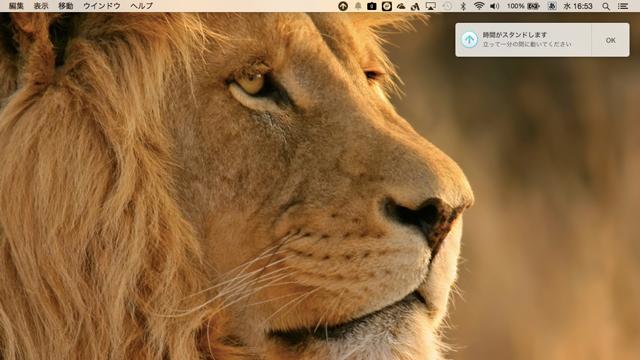This screenshot has width=640, height=360.
Task: Click the 水 16:53 clock
Action: pyautogui.click(x=578, y=6)
